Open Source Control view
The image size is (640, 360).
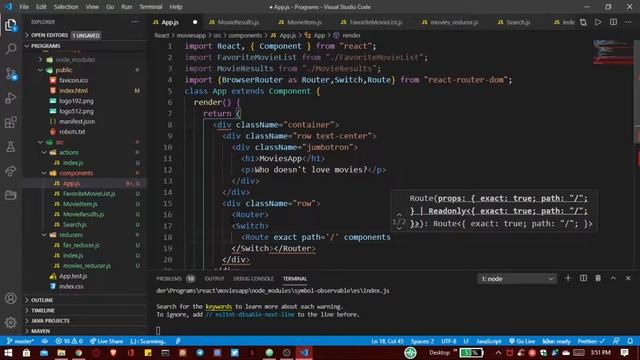pos(11,74)
